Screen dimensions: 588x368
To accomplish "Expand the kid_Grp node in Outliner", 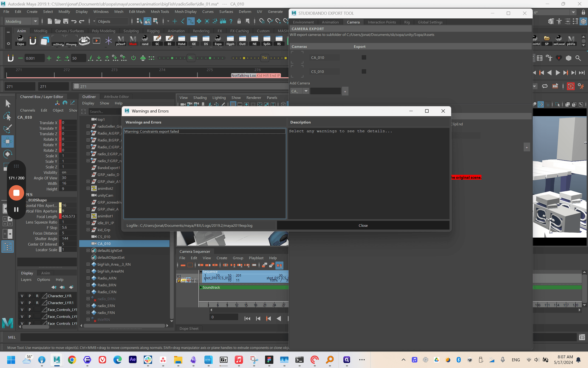I will [88, 230].
